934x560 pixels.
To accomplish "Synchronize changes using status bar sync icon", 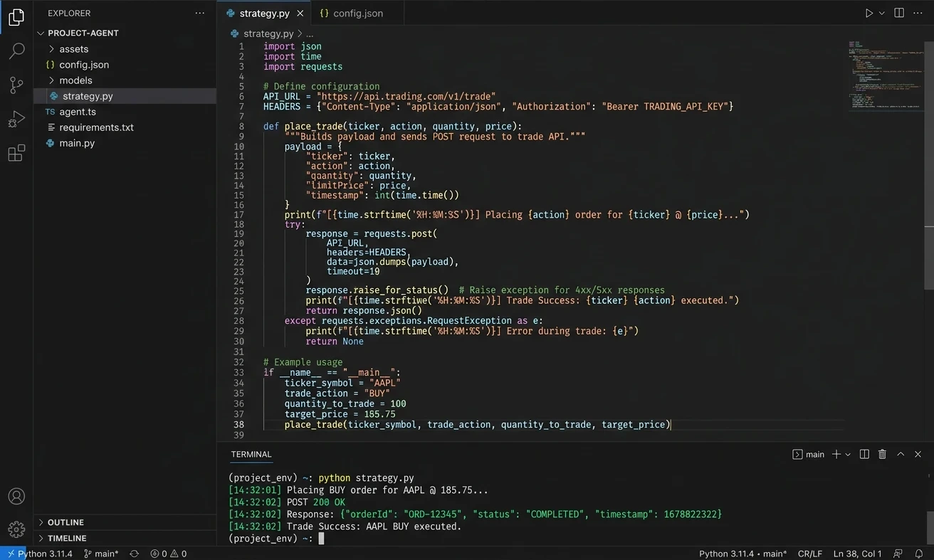I will [x=134, y=554].
